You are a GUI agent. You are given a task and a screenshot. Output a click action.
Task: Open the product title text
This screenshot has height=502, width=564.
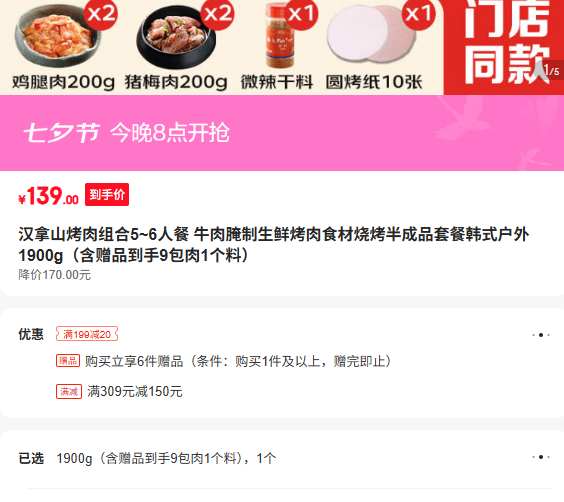pyautogui.click(x=273, y=245)
